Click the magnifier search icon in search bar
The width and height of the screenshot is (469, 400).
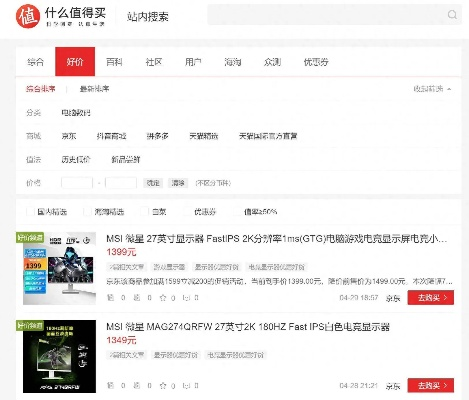(x=452, y=14)
